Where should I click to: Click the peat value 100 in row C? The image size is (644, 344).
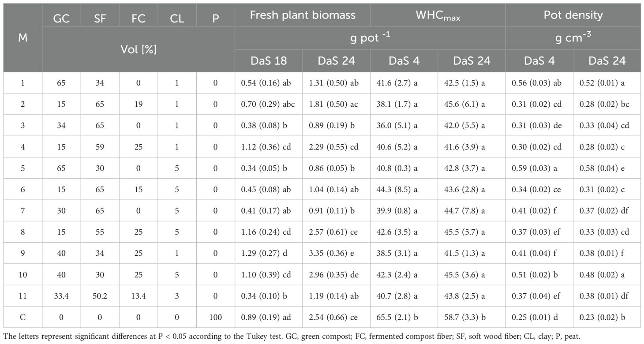coord(216,317)
